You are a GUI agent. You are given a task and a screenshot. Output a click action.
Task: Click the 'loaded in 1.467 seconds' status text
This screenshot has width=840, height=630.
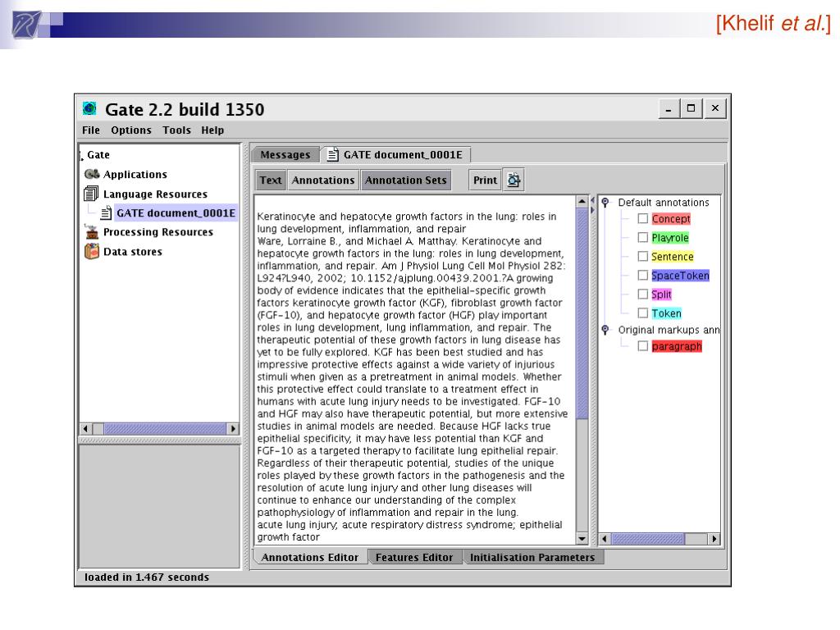[146, 577]
